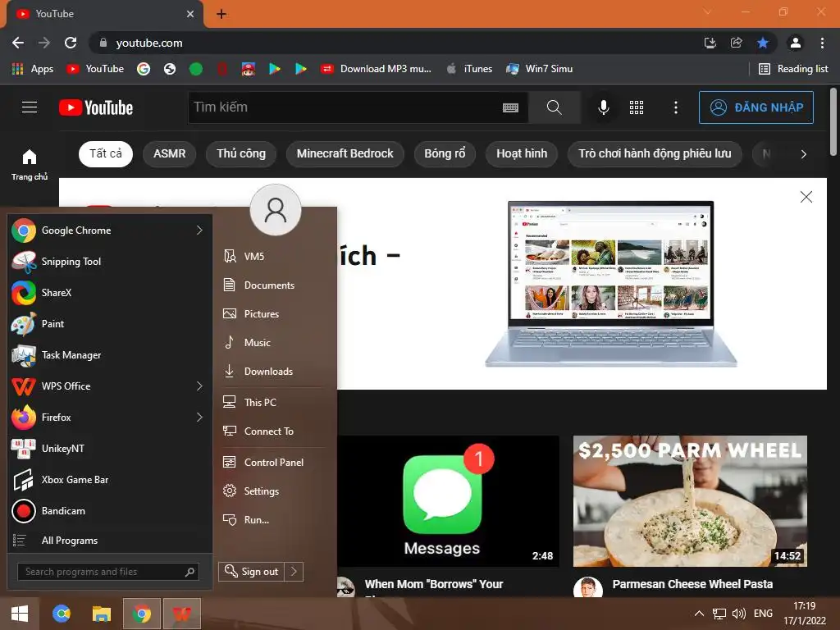
Task: Close the YouTube promo banner
Action: click(806, 197)
